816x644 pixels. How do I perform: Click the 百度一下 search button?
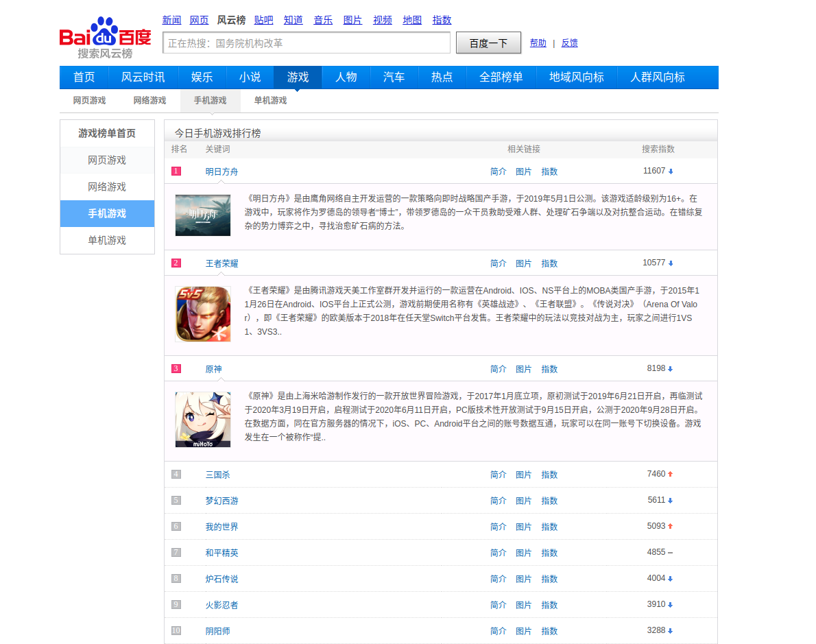coord(488,43)
